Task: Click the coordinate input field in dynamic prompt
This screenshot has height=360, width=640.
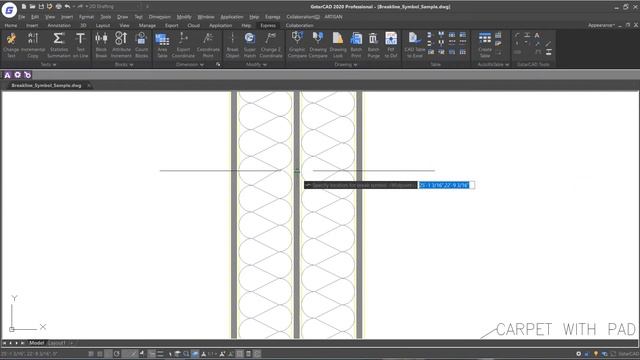Action: (446, 185)
